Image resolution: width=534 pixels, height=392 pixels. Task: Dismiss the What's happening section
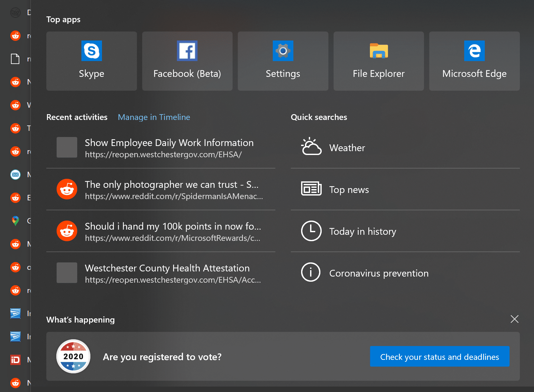[514, 319]
